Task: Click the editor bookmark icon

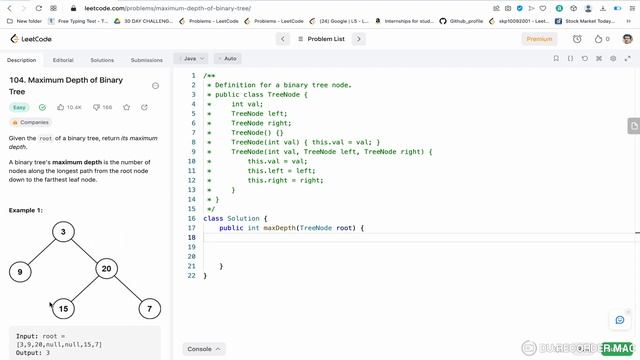Action: pos(556,59)
